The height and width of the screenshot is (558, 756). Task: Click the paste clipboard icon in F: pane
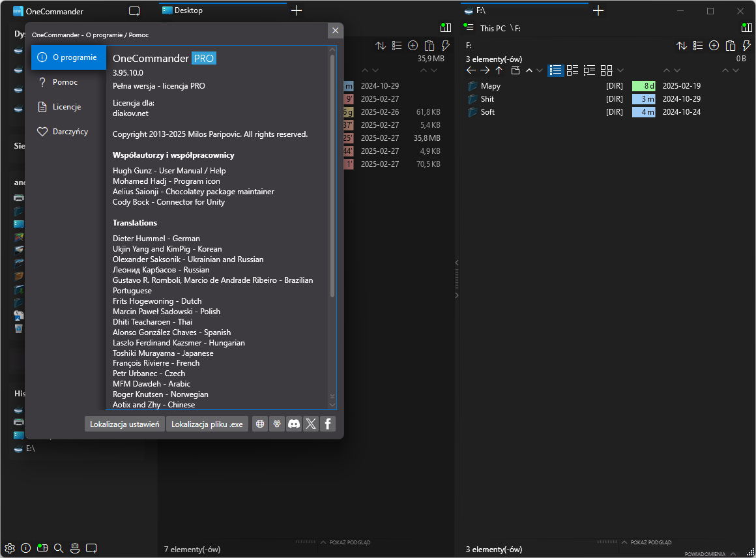tap(731, 46)
